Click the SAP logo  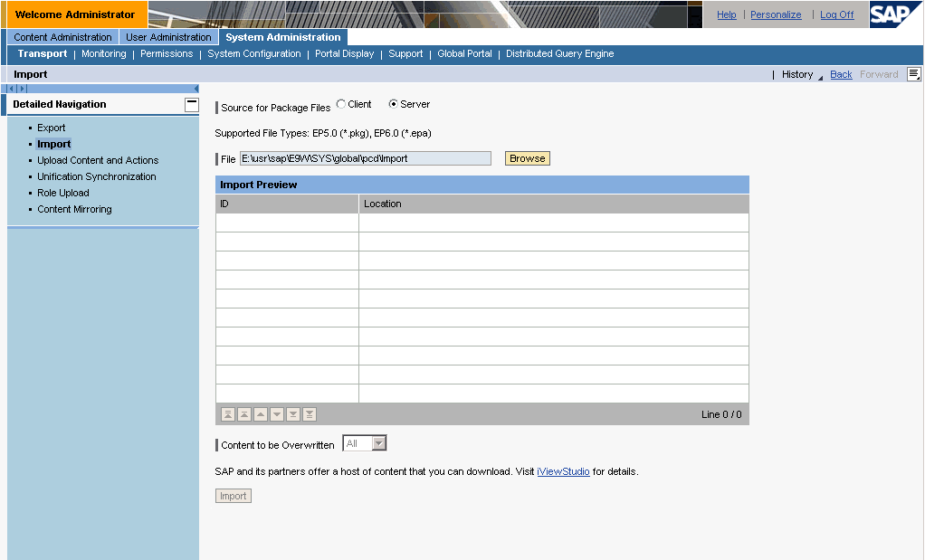pyautogui.click(x=896, y=14)
